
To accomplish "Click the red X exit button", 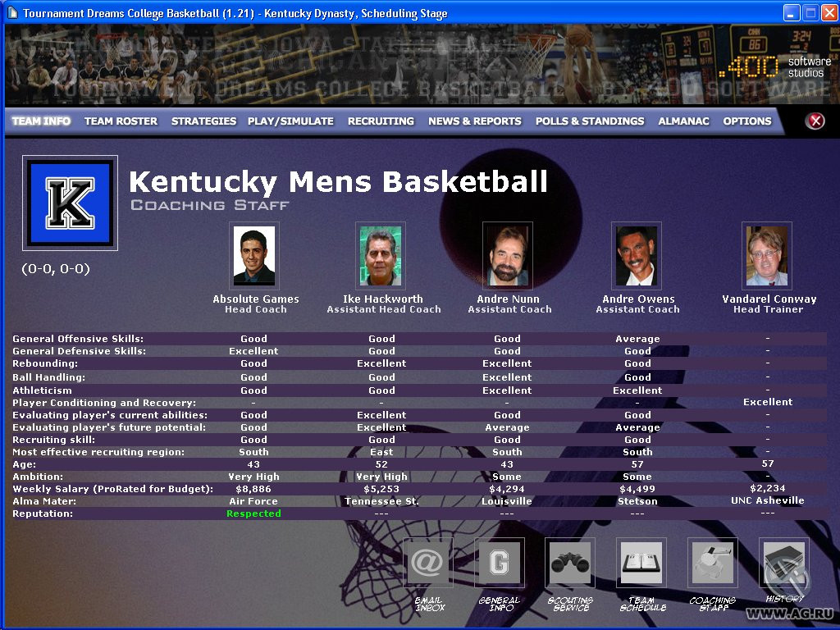I will coord(815,121).
